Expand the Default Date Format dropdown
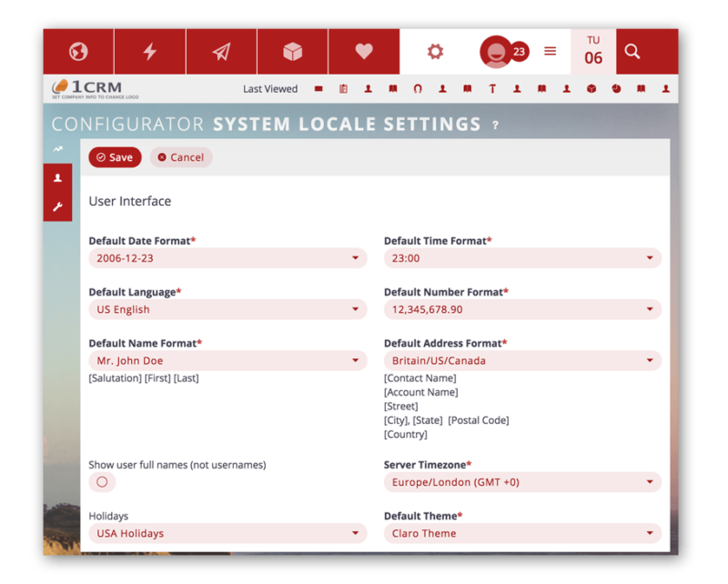The width and height of the screenshot is (728, 584). (227, 258)
